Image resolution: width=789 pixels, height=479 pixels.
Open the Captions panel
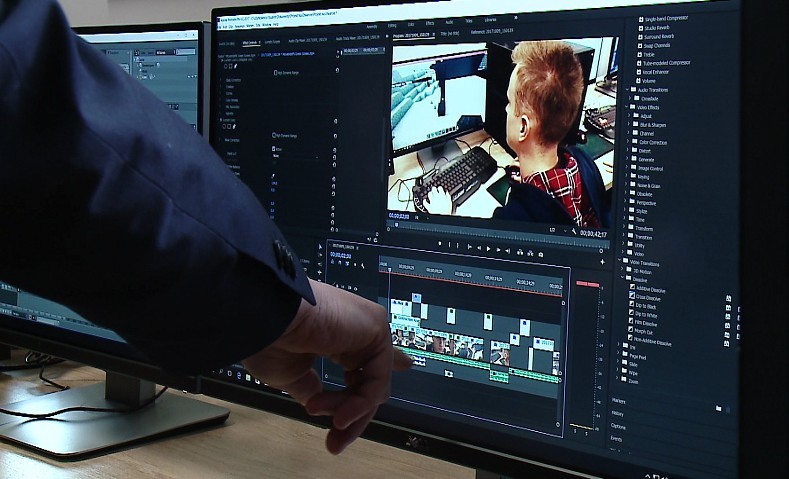click(x=618, y=426)
